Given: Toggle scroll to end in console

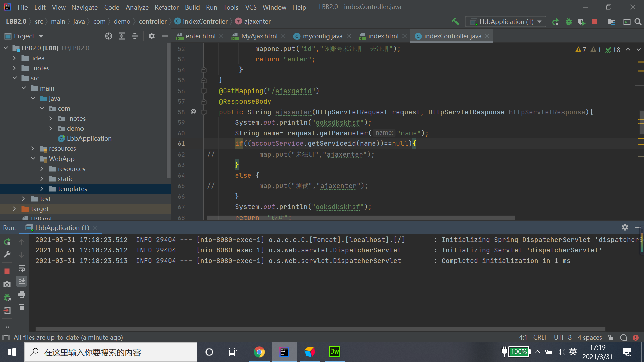Looking at the screenshot, I should [x=22, y=281].
